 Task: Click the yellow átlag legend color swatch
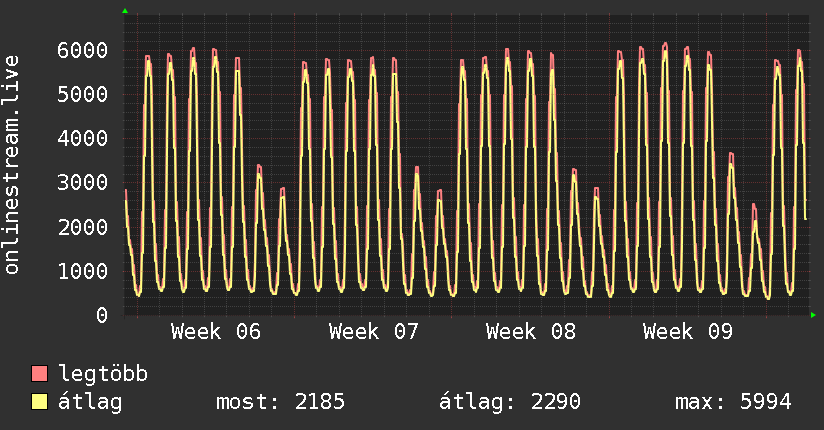(x=39, y=403)
